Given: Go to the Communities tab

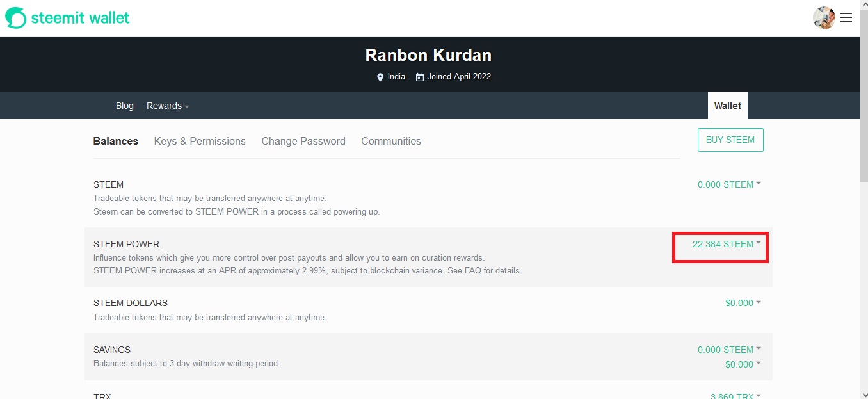Looking at the screenshot, I should tap(391, 141).
